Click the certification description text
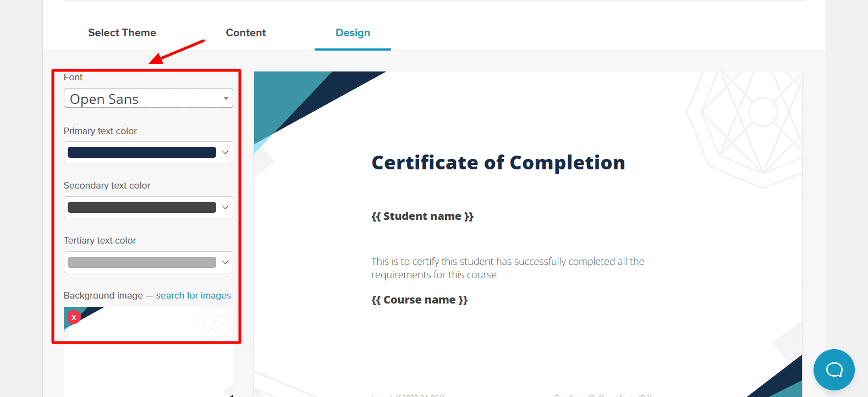 pyautogui.click(x=507, y=268)
